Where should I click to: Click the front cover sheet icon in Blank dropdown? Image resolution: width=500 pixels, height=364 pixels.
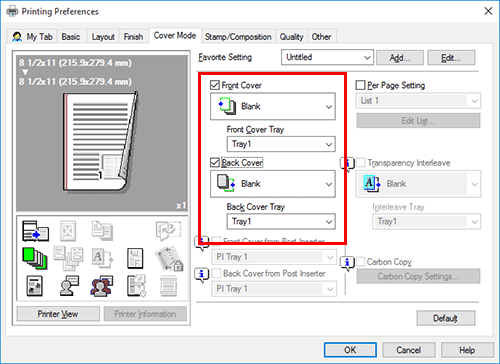[x=227, y=106]
